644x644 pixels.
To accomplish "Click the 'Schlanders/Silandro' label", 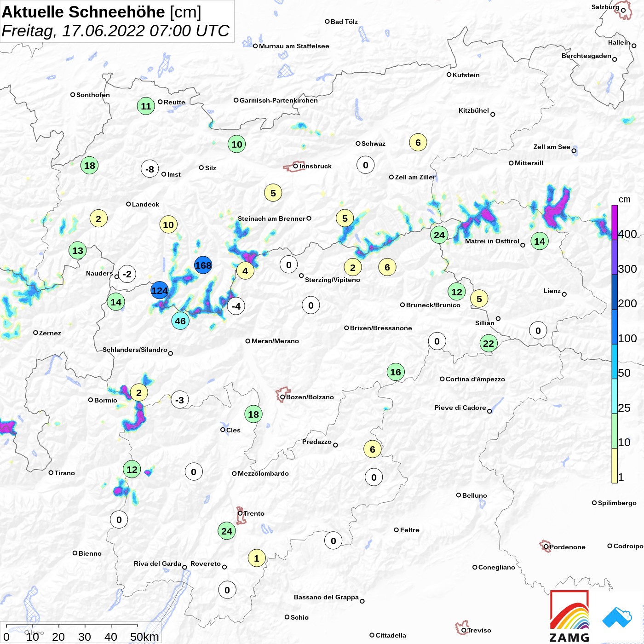I will tap(135, 350).
